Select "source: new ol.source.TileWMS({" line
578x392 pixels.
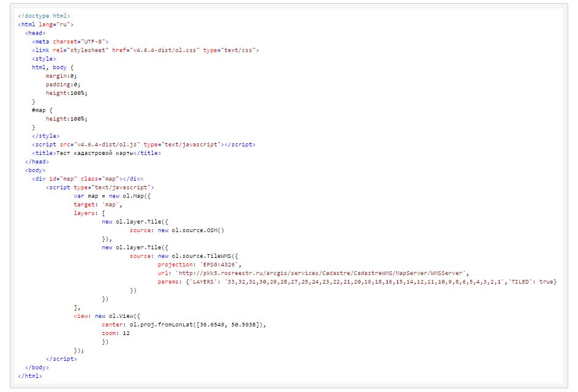[x=184, y=256]
